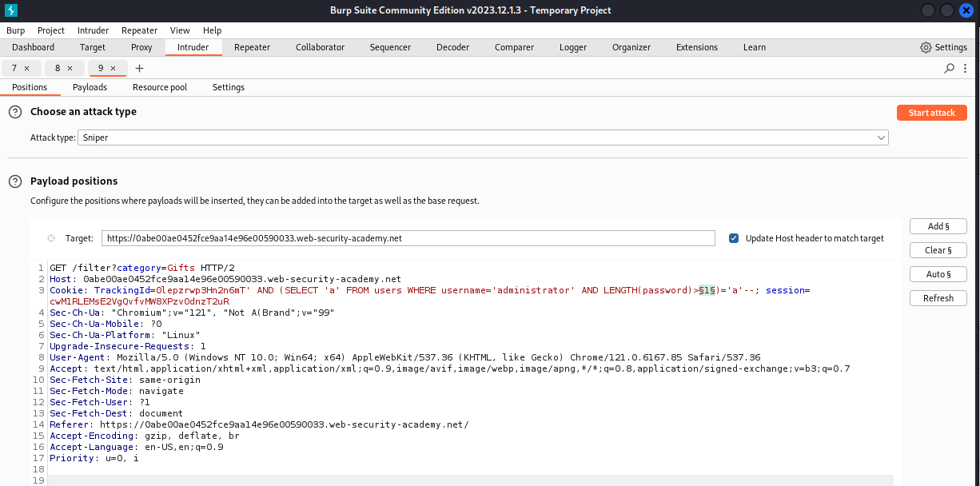Click the Sec-Fetch-Dest: document line
The height and width of the screenshot is (486, 980).
click(117, 413)
